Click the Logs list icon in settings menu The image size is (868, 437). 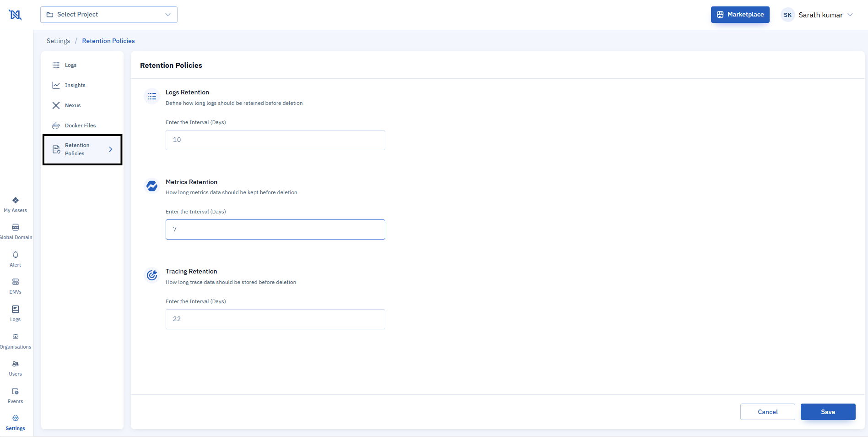pos(56,65)
